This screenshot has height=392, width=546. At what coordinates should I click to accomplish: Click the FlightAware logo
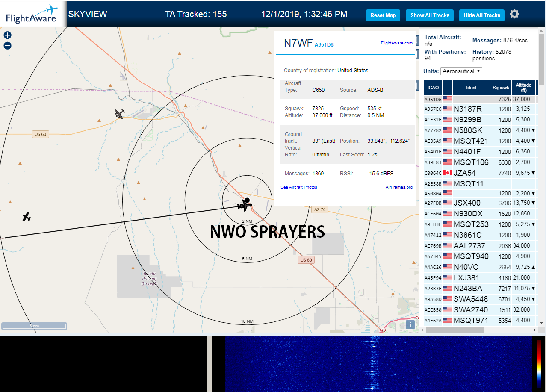(32, 14)
